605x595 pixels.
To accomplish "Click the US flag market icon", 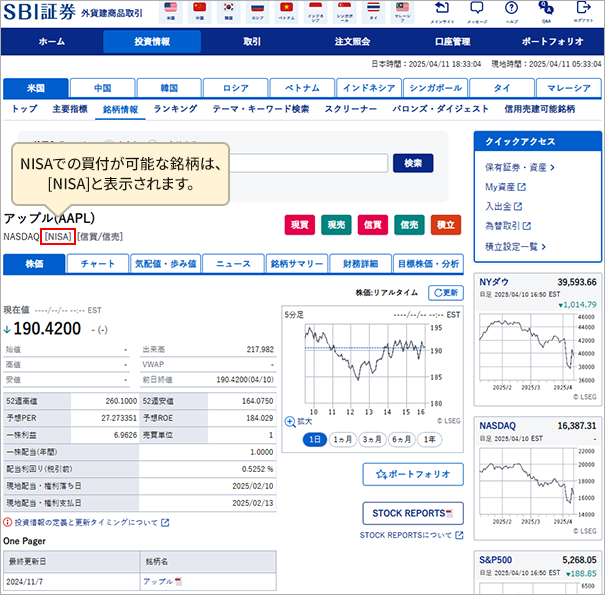I will (x=171, y=12).
